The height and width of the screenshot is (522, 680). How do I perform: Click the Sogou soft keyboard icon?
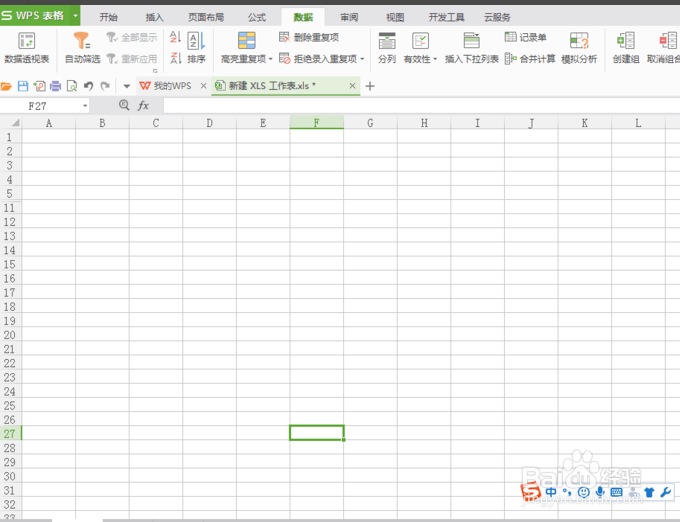[x=616, y=492]
